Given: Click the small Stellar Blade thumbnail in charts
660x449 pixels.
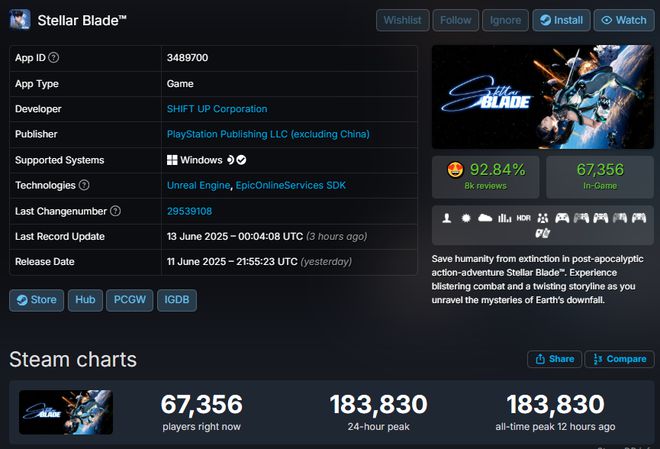Looking at the screenshot, I should (x=66, y=412).
